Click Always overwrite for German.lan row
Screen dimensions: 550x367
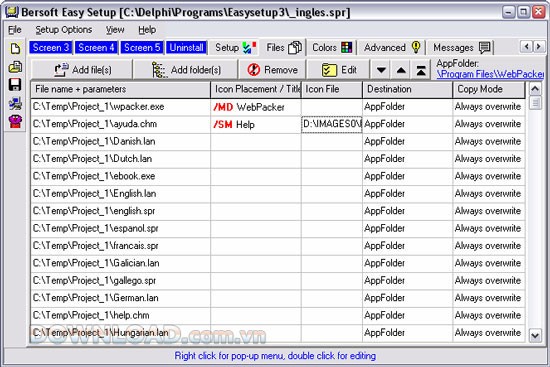point(488,298)
